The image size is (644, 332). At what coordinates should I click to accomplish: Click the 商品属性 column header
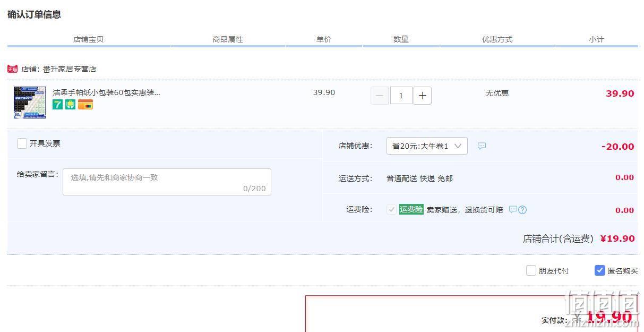tap(228, 39)
